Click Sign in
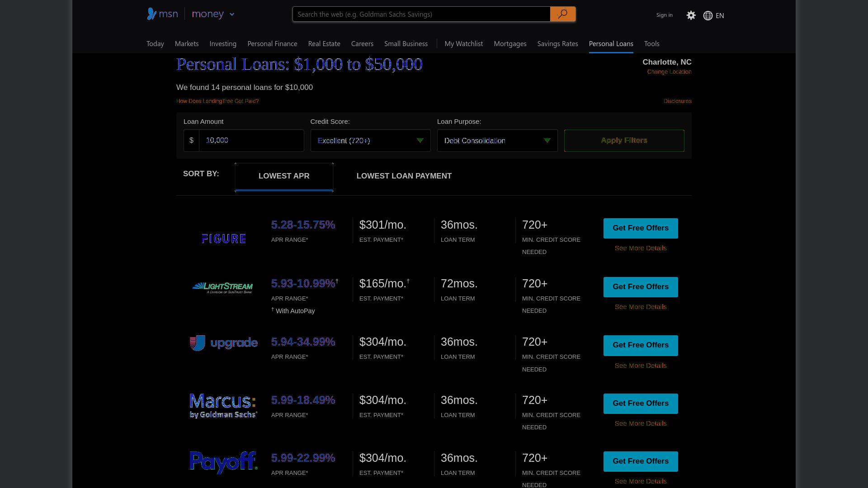868x488 pixels. [664, 15]
